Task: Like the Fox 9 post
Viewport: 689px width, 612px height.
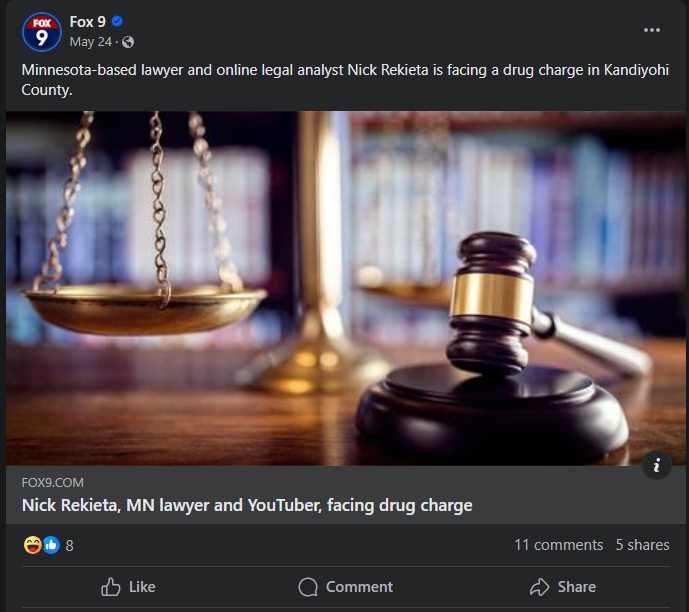Action: (128, 587)
